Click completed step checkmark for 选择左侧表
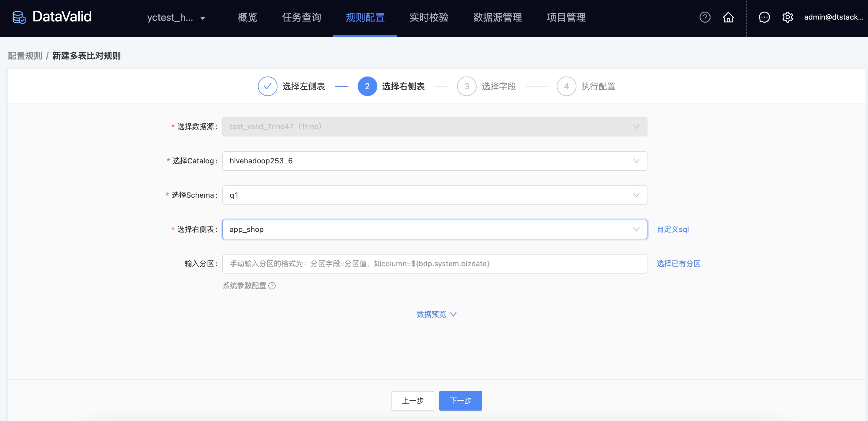868x421 pixels. coord(268,87)
